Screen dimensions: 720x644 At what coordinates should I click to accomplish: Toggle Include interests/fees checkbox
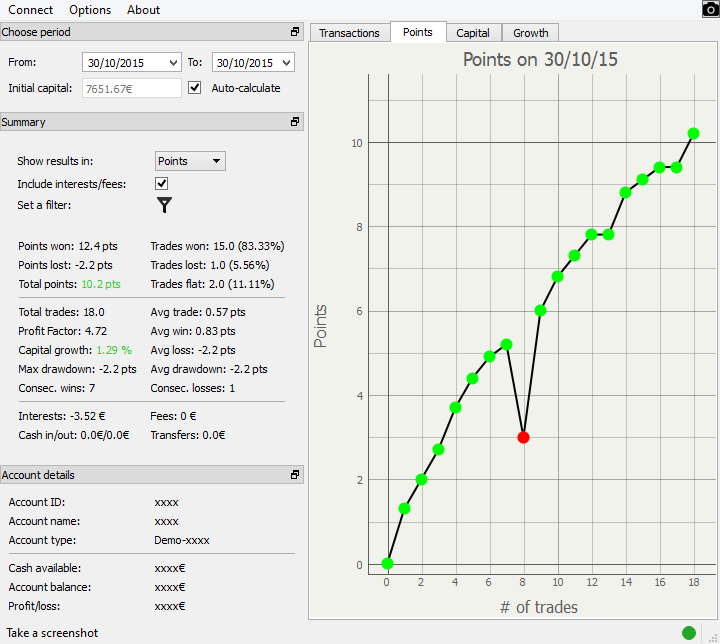tap(162, 184)
